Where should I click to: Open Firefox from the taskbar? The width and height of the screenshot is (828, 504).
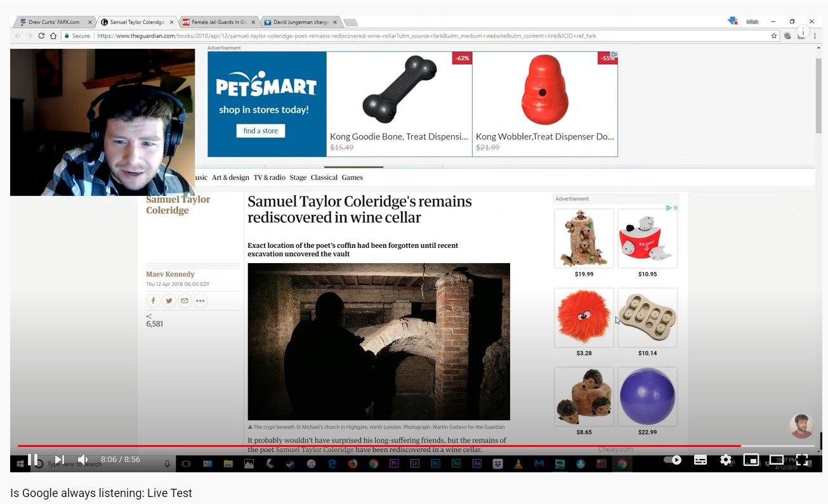coord(353,464)
